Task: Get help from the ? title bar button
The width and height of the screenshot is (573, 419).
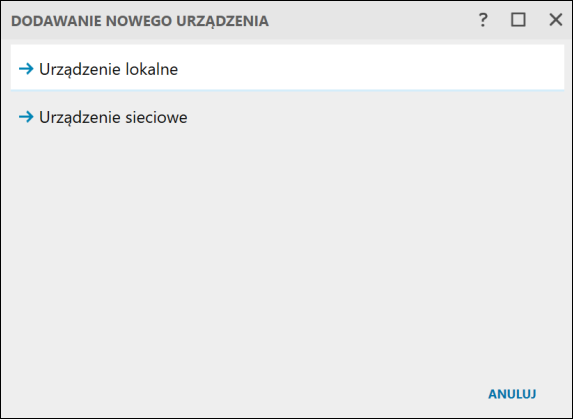Action: click(483, 20)
